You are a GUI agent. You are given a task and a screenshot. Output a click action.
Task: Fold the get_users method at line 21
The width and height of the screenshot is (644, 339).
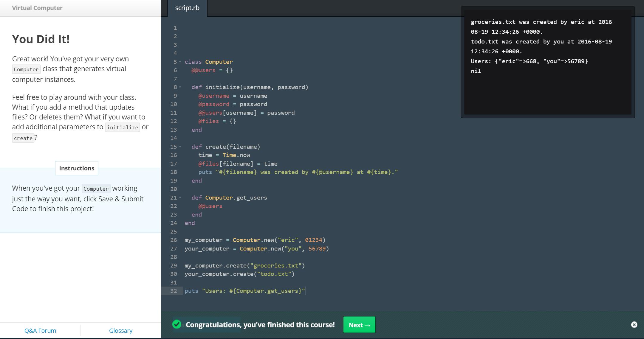pos(180,198)
